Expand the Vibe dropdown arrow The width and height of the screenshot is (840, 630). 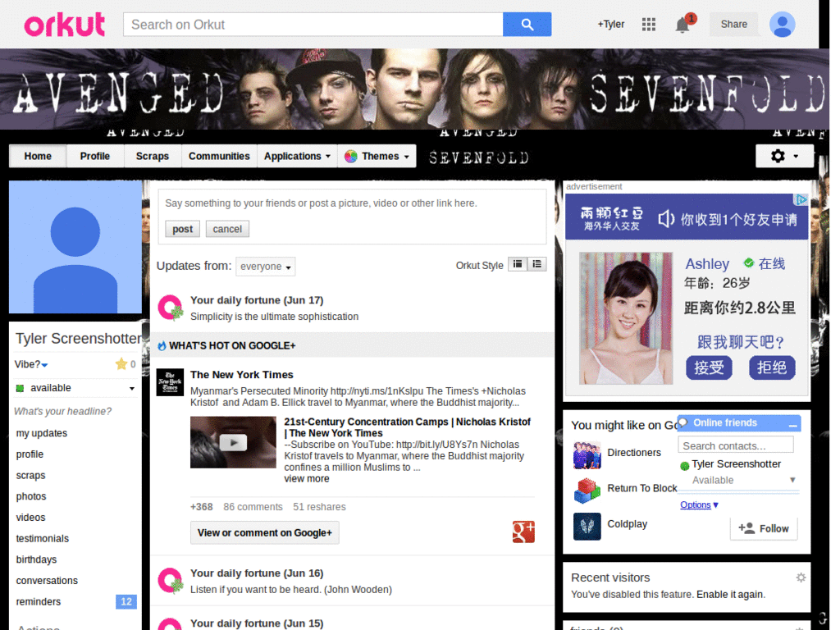44,365
